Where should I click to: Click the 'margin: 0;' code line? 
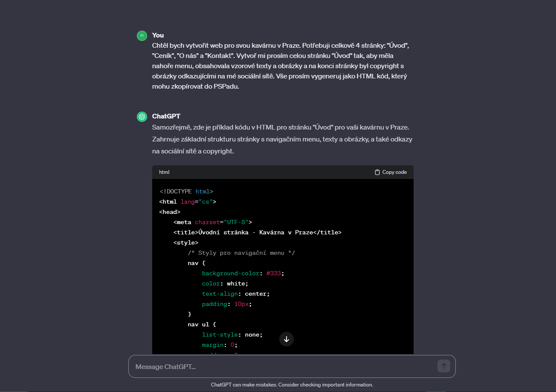[220, 345]
